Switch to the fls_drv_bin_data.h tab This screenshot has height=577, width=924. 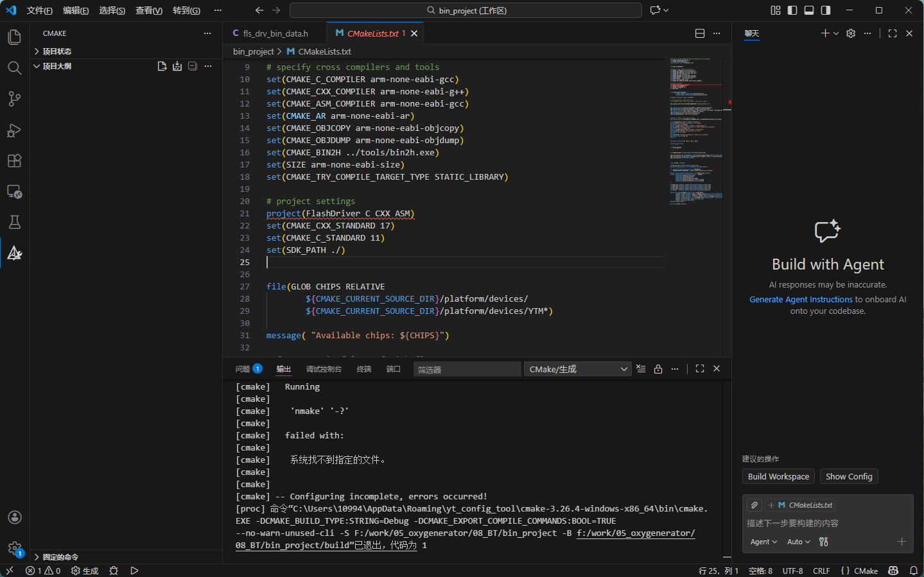tap(275, 33)
